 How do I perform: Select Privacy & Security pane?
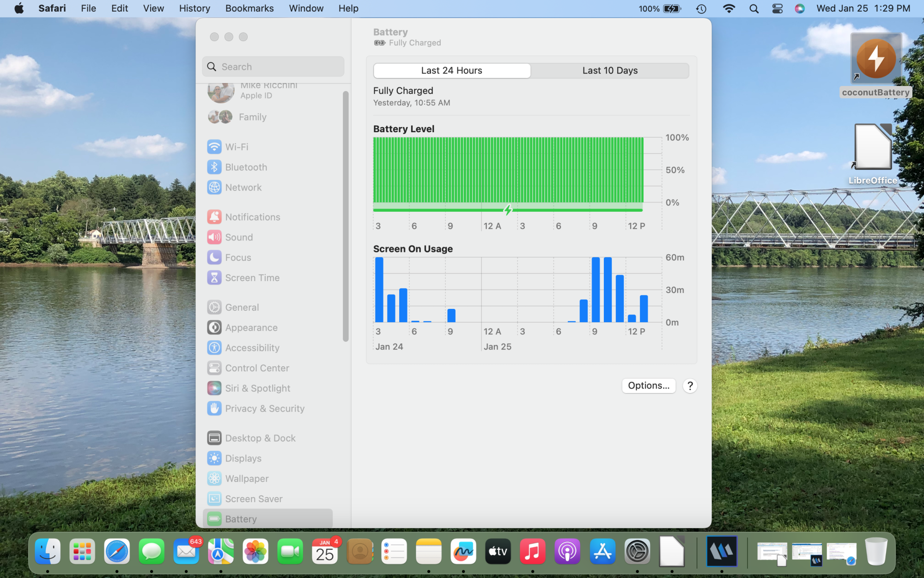264,409
